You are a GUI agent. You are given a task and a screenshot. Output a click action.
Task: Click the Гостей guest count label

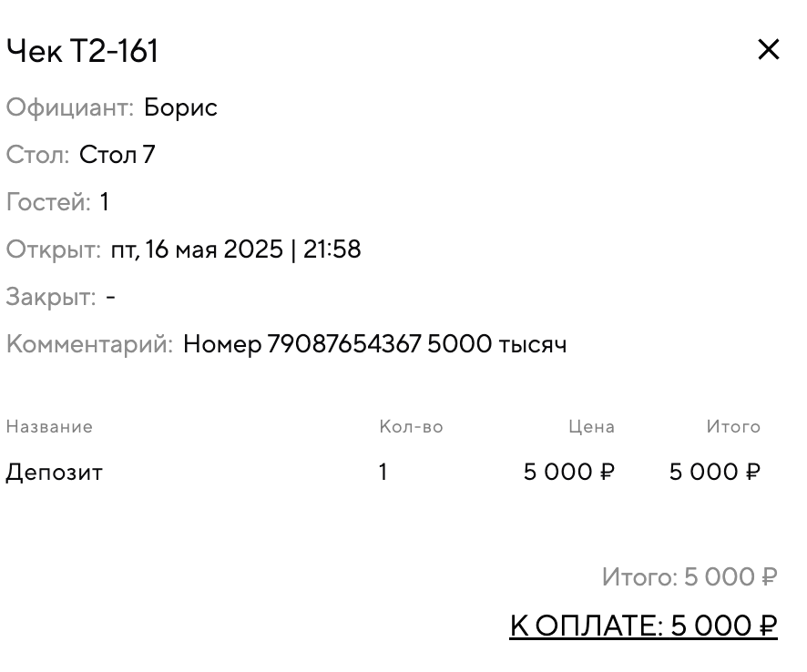(48, 202)
